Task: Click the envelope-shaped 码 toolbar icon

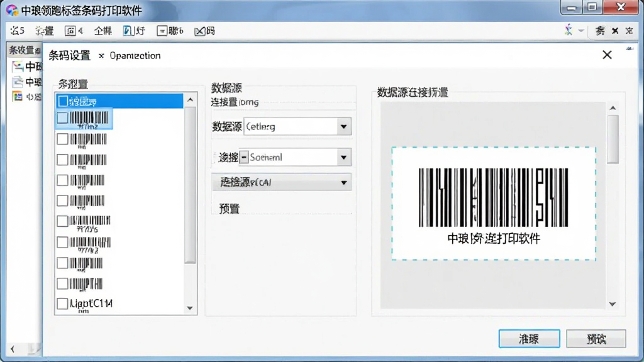Action: coord(204,31)
